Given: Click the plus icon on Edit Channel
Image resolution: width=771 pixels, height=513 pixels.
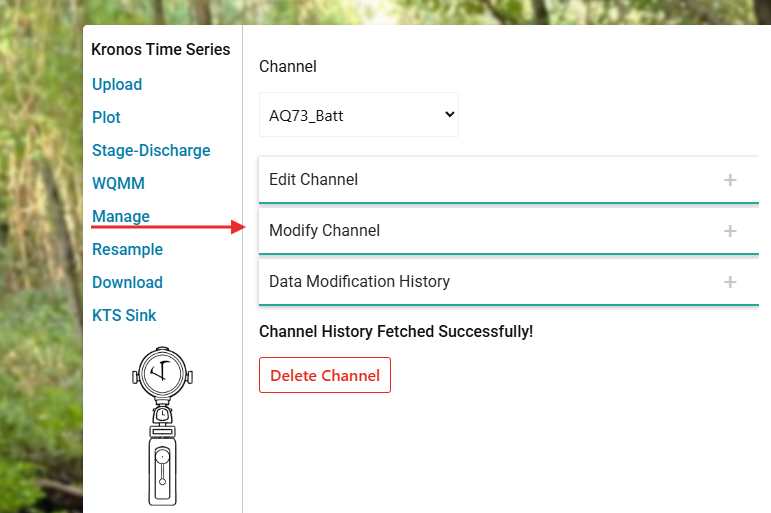Looking at the screenshot, I should click(730, 180).
